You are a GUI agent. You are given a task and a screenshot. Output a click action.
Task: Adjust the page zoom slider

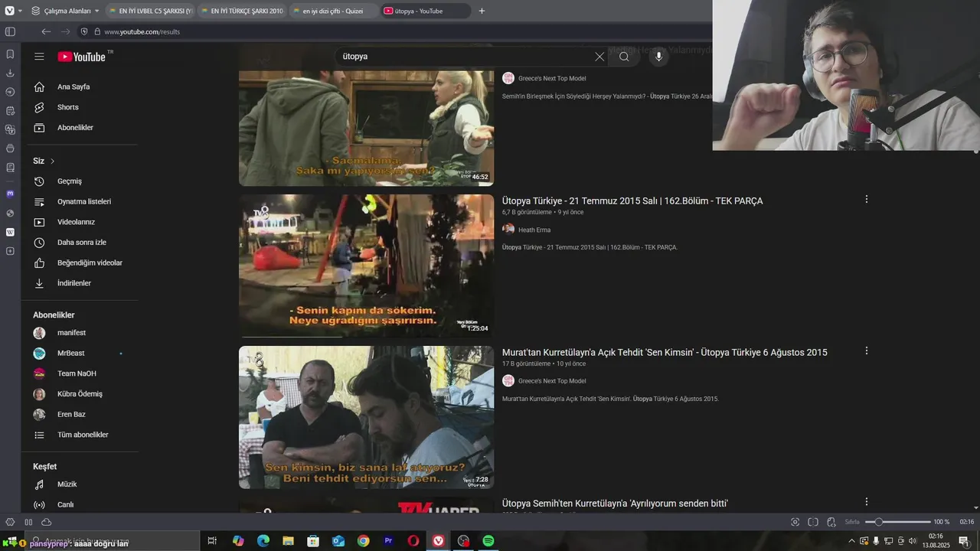(897, 522)
